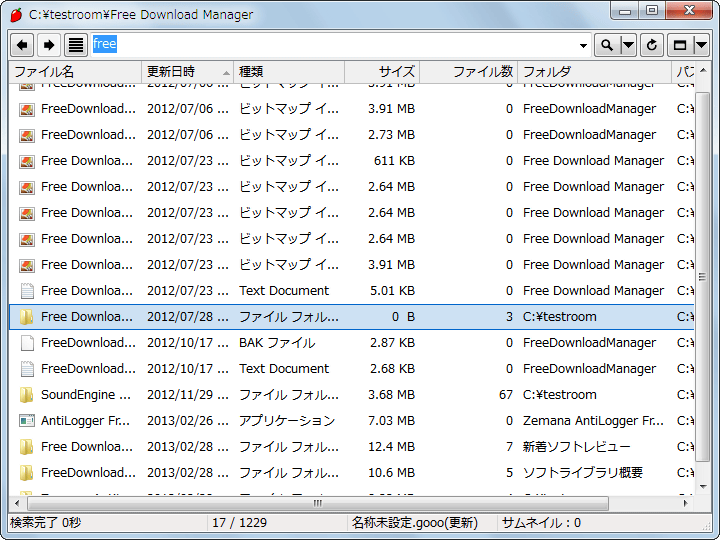Expand the view layout dropdown arrow
The height and width of the screenshot is (540, 720).
click(x=701, y=45)
